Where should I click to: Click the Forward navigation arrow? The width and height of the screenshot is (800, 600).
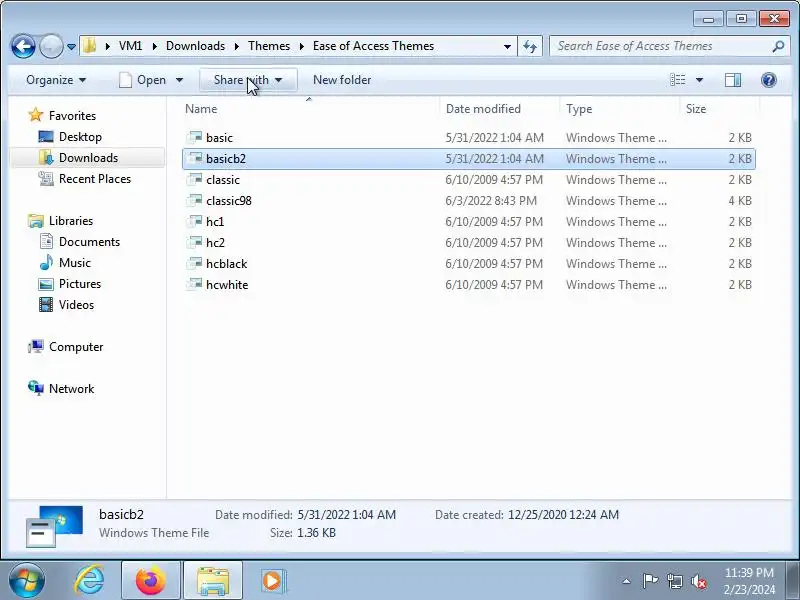click(51, 46)
